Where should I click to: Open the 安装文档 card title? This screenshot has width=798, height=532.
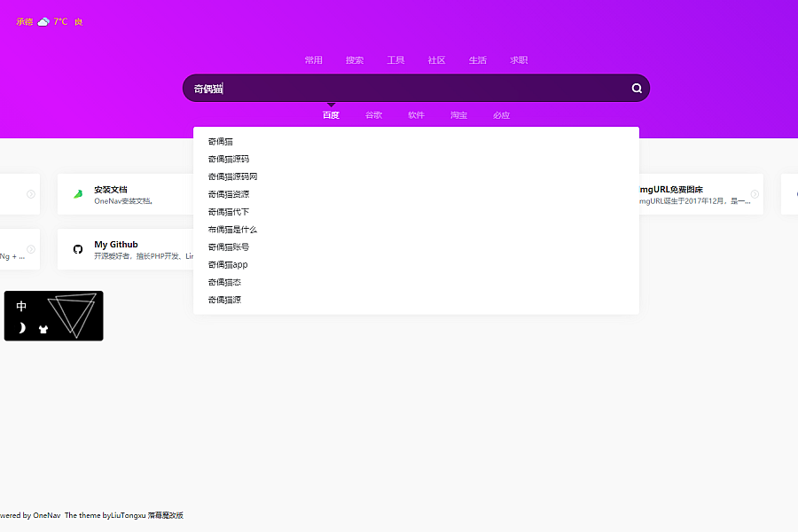(111, 190)
